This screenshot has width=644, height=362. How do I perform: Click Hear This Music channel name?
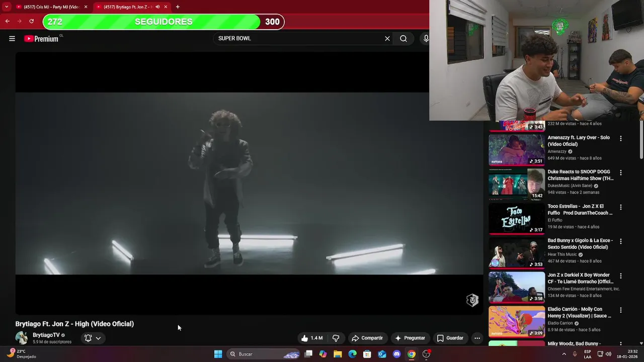pyautogui.click(x=562, y=255)
